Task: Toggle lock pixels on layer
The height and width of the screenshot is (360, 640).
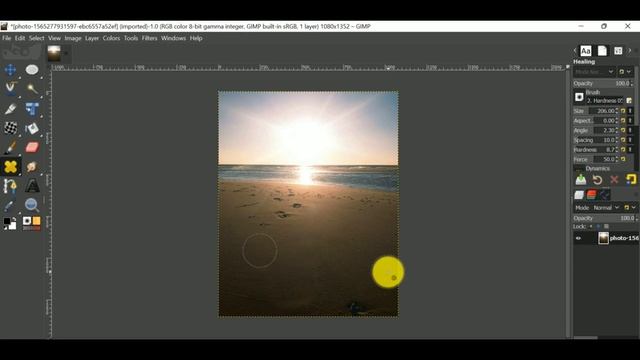Action: pyautogui.click(x=591, y=227)
